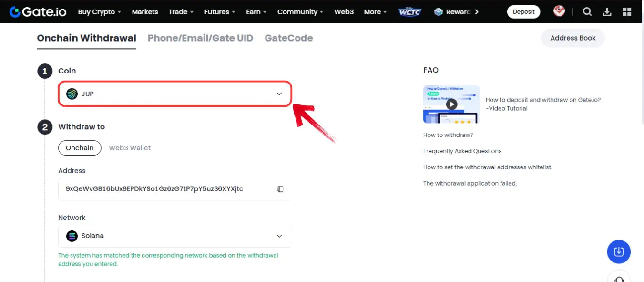This screenshot has width=644, height=282.
Task: Open the Web3 menu item
Action: pos(344,12)
